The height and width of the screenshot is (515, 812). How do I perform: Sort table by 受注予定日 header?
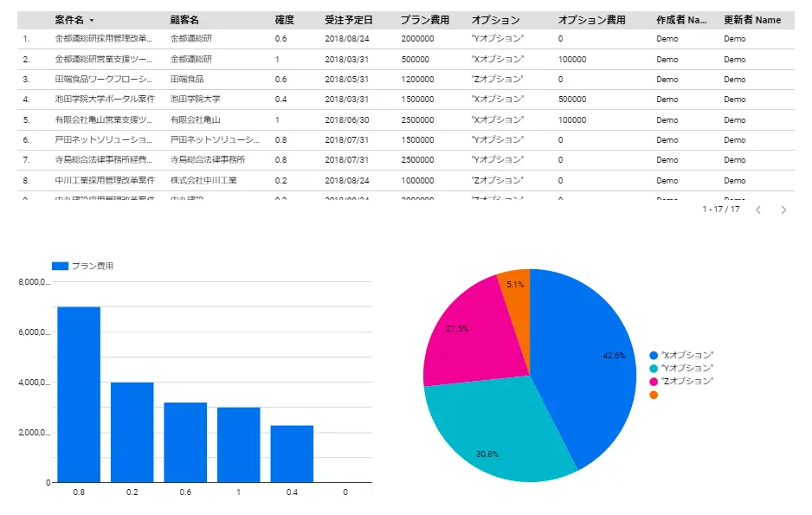349,20
